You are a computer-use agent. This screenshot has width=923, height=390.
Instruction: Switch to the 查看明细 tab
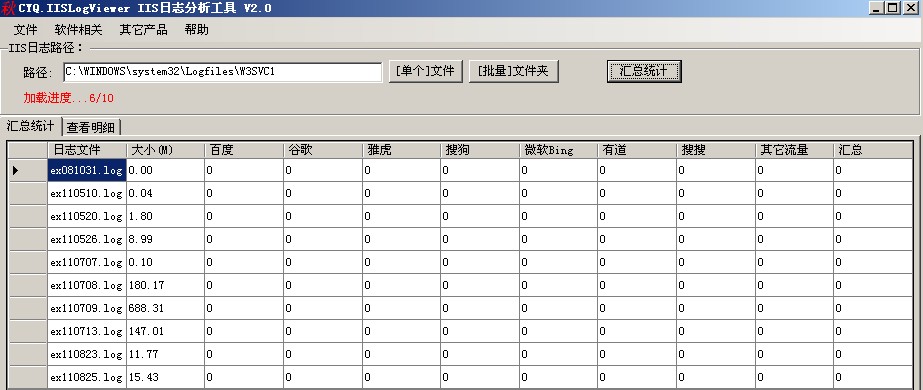pyautogui.click(x=91, y=127)
